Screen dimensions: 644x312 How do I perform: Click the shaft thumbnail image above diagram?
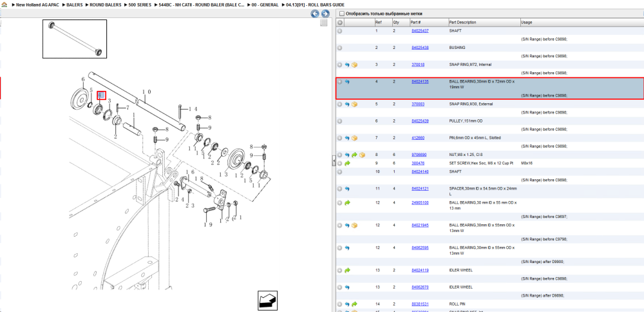tap(75, 39)
